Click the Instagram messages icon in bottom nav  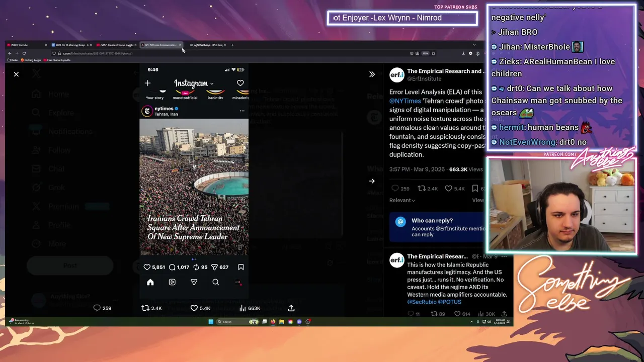(x=194, y=282)
